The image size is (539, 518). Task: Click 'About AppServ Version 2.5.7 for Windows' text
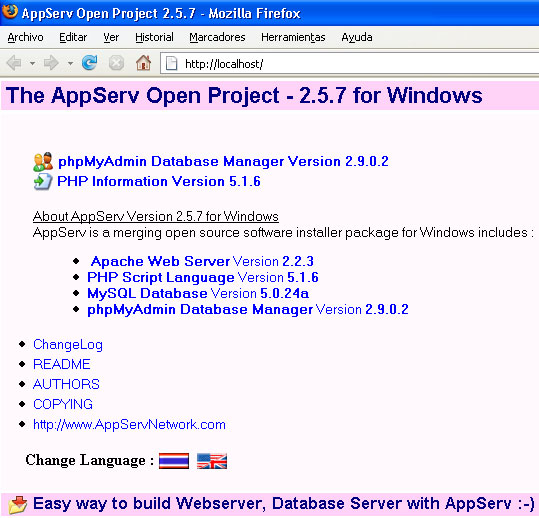[x=156, y=217]
